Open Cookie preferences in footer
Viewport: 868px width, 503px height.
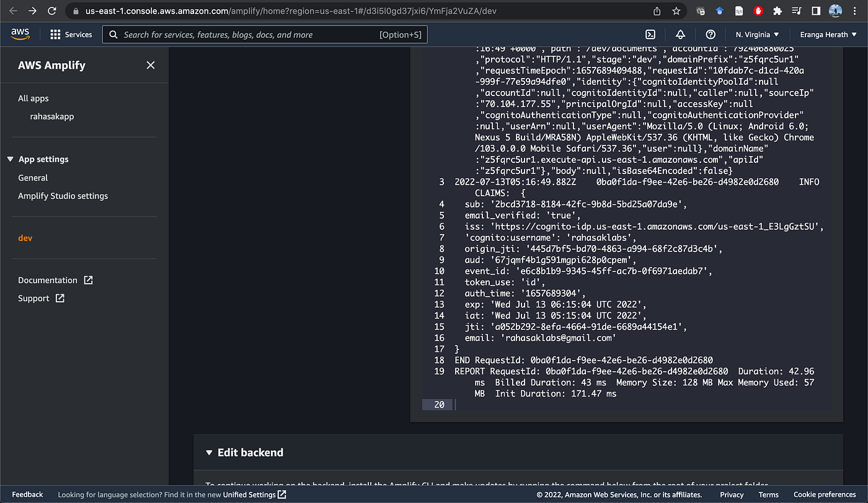coord(825,494)
